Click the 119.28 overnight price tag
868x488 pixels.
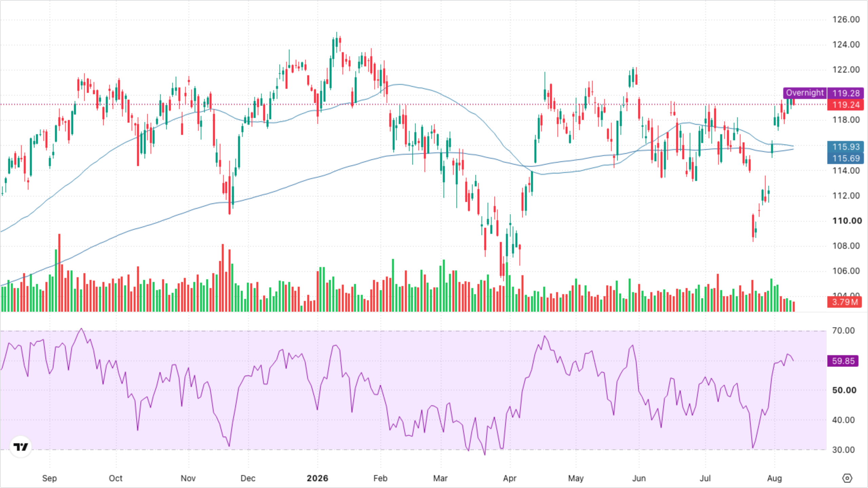(x=846, y=93)
